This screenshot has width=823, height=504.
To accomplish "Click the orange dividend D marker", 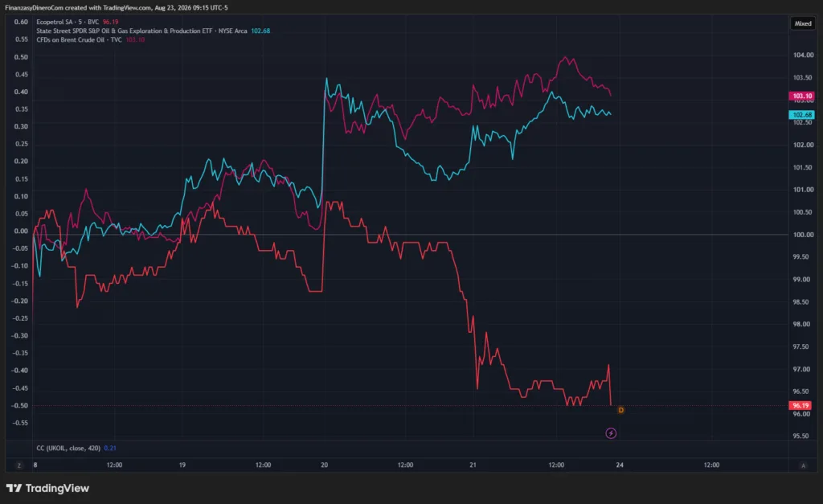I will (x=621, y=410).
